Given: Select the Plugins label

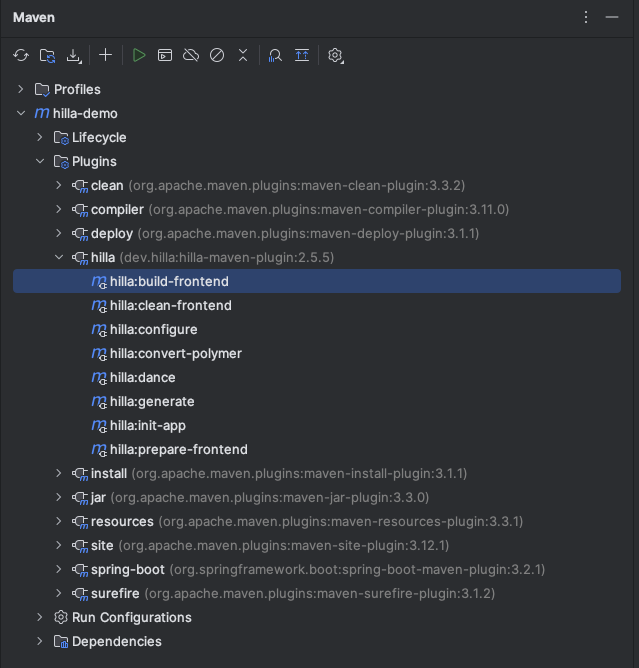Looking at the screenshot, I should click(x=94, y=161).
